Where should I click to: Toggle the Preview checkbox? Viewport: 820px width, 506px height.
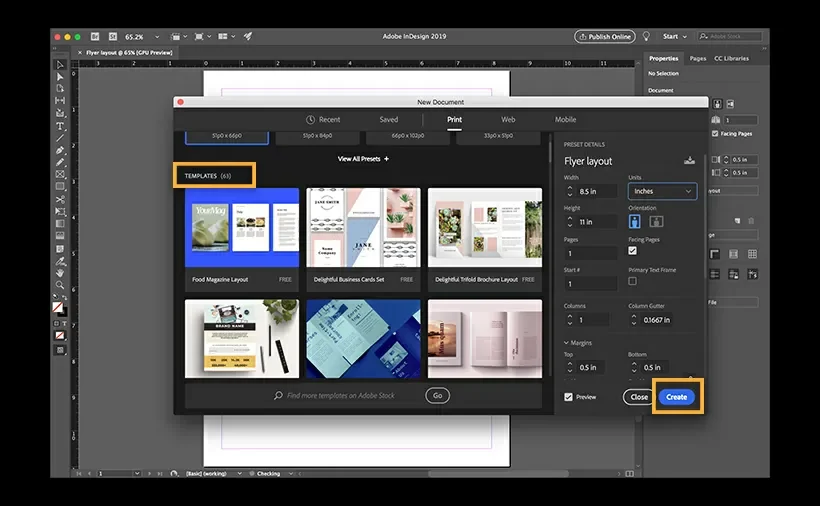pos(569,397)
